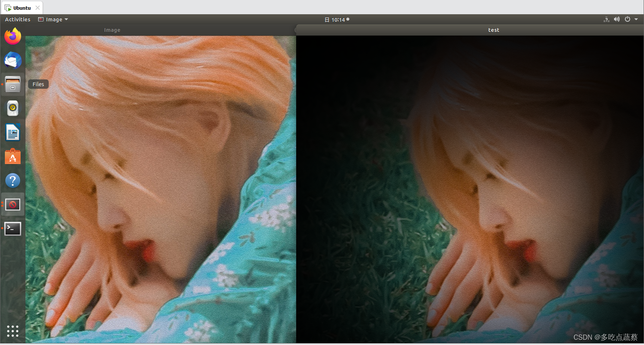Open the Help icon in dock
The height and width of the screenshot is (345, 644).
(x=13, y=181)
